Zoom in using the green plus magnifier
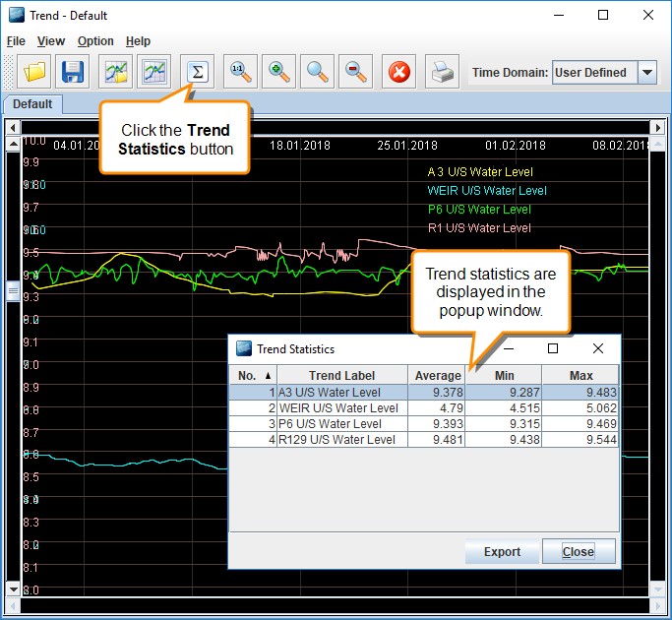This screenshot has width=672, height=620. [278, 72]
